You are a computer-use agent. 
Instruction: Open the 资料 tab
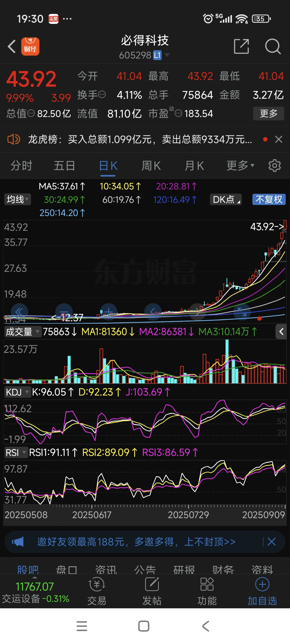(x=262, y=569)
